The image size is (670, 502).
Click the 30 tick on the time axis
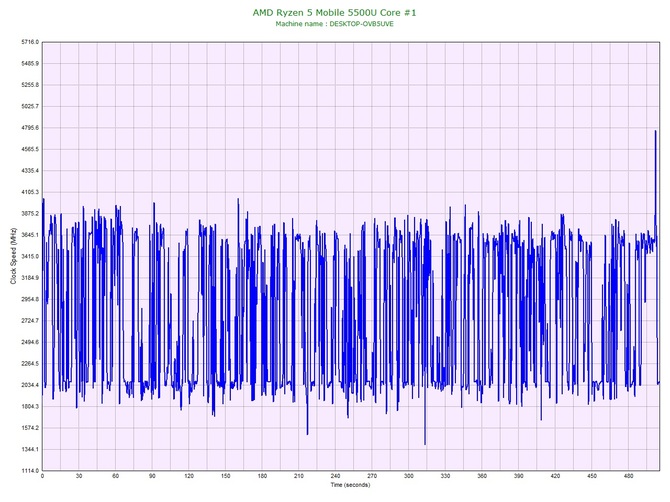click(79, 476)
